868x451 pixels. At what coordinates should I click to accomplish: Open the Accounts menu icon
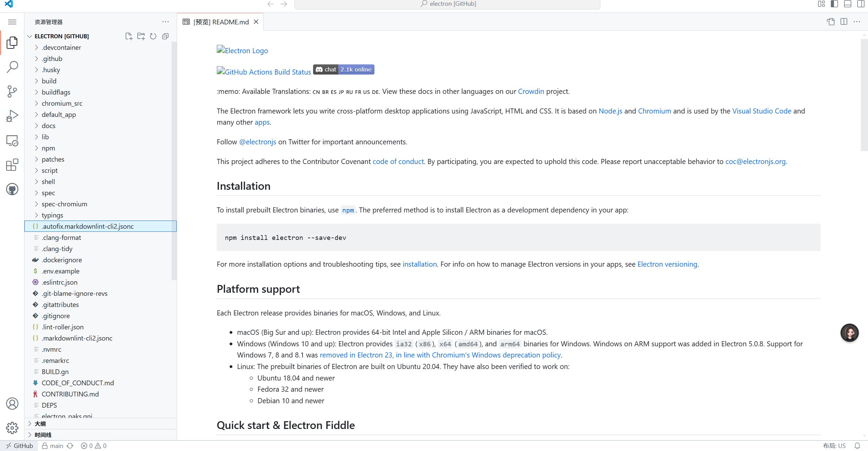12,404
